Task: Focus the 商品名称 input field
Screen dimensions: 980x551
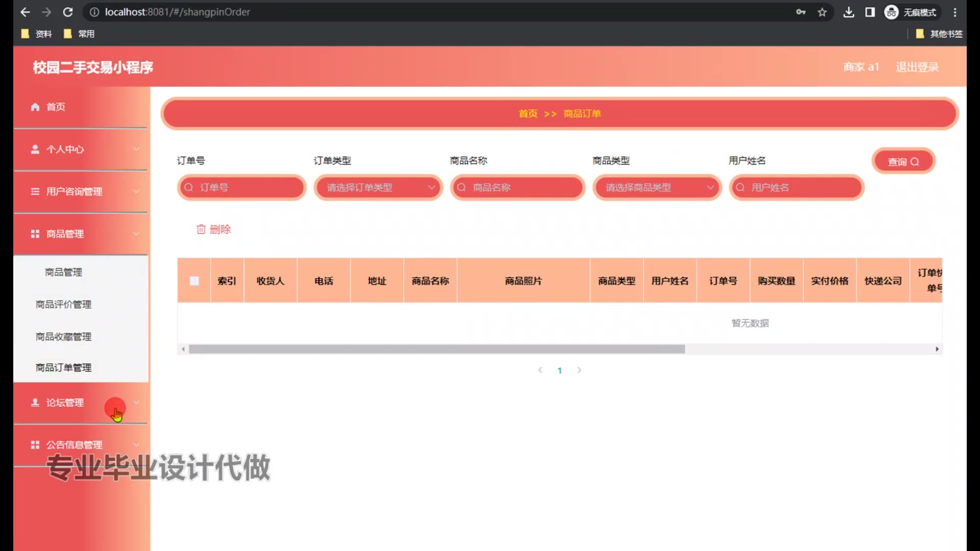Action: 518,187
